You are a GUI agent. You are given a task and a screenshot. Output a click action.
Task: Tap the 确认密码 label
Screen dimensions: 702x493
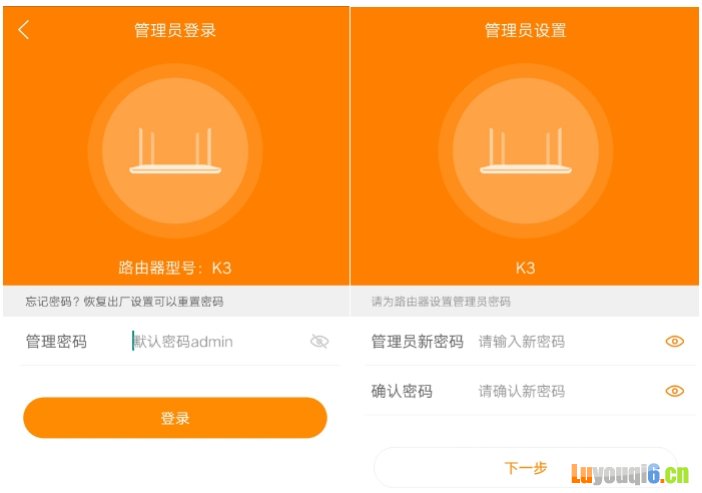402,391
